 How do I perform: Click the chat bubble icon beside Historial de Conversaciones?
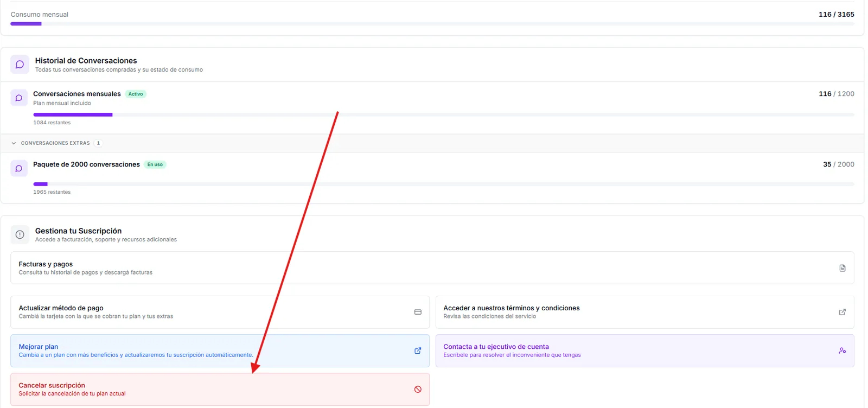pyautogui.click(x=20, y=65)
